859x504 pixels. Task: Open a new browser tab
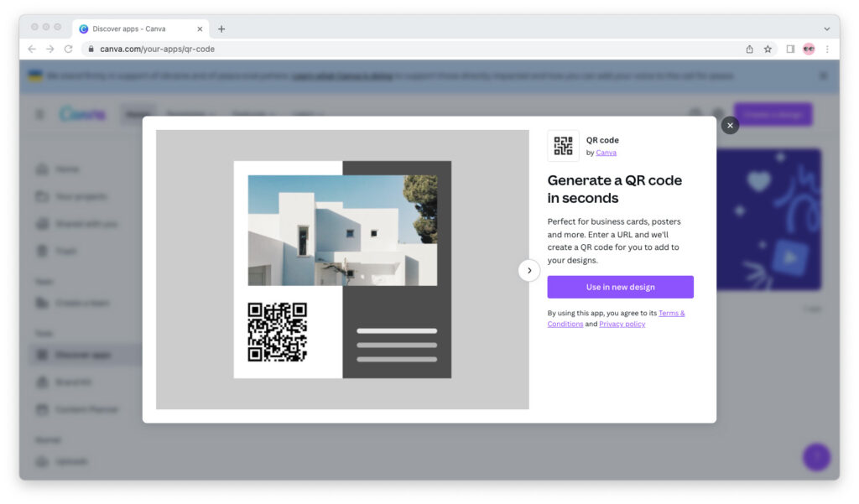pyautogui.click(x=221, y=29)
